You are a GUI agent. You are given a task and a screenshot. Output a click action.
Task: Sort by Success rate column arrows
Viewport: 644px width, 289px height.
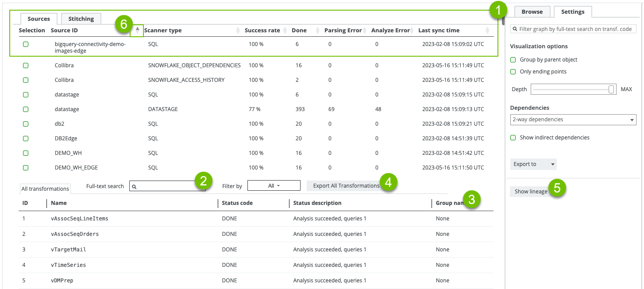coord(285,31)
